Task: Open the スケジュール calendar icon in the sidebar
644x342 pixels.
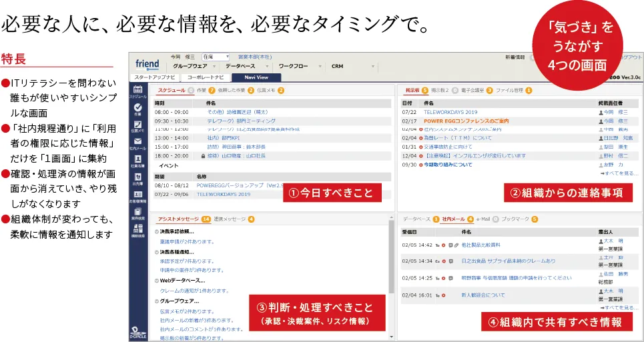Action: pyautogui.click(x=137, y=89)
